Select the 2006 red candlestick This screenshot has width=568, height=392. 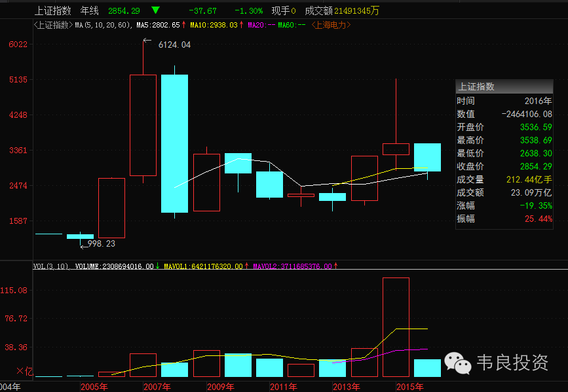point(111,207)
